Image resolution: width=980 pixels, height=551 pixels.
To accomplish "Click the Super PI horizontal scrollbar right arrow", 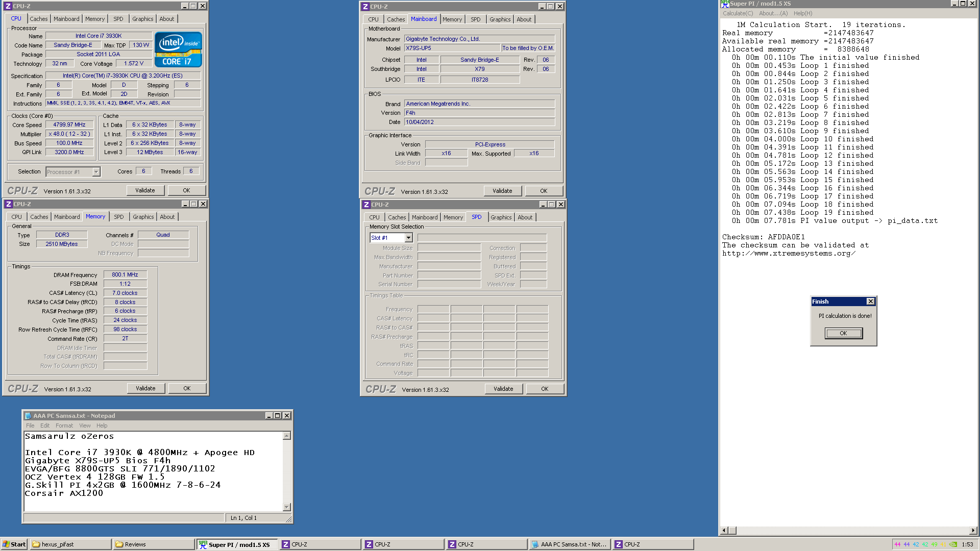I will (973, 531).
